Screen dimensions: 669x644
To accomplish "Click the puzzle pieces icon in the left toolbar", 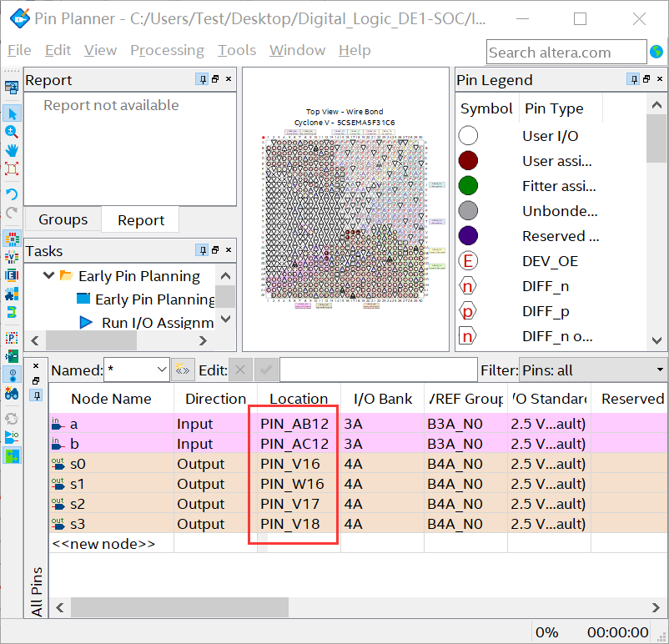I will pyautogui.click(x=12, y=294).
